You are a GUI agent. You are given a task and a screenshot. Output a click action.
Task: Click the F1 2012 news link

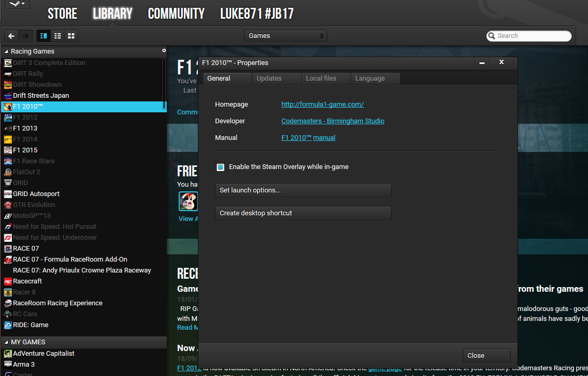pos(189,368)
